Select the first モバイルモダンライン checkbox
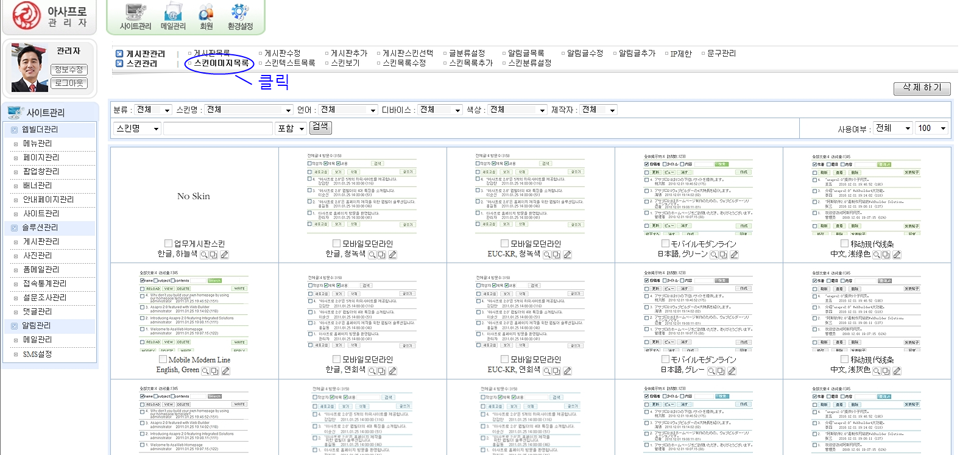Image resolution: width=960 pixels, height=455 pixels. pyautogui.click(x=666, y=244)
